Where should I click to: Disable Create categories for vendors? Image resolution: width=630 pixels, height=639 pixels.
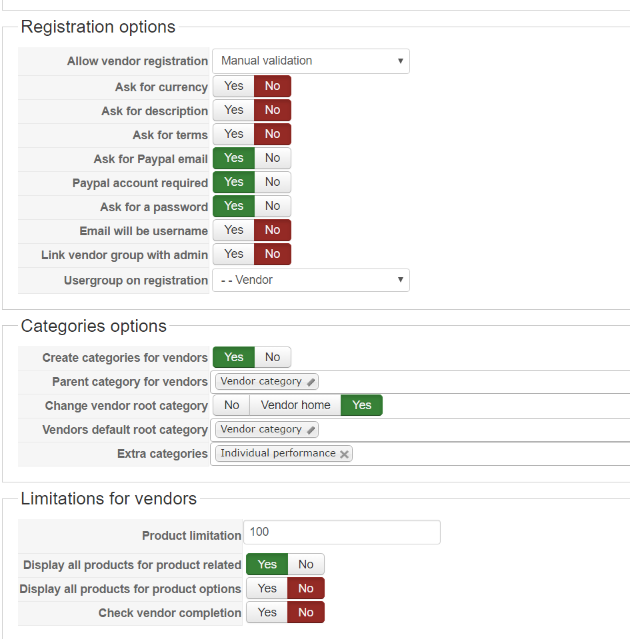click(272, 357)
